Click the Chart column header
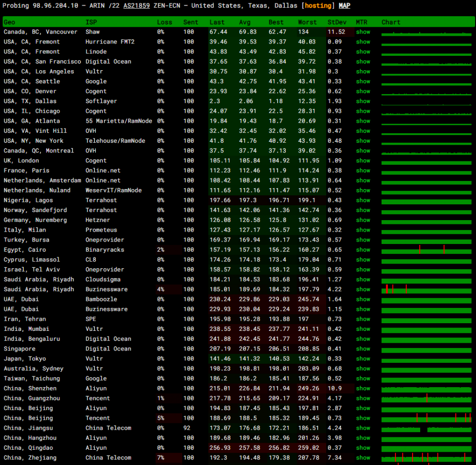Image resolution: width=476 pixels, height=465 pixels. click(391, 22)
